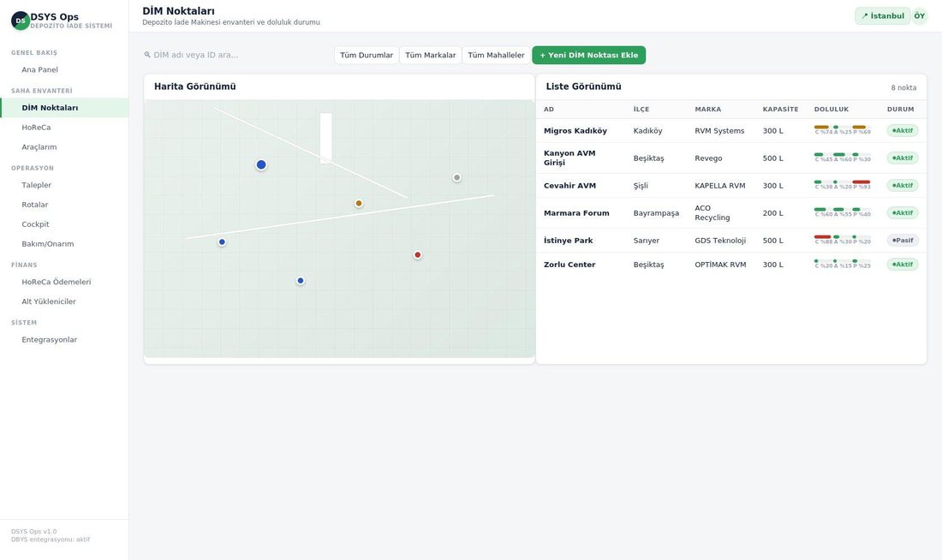Click the DS logo icon in the sidebar
Viewport: 942px width, 560px height.
pos(21,21)
